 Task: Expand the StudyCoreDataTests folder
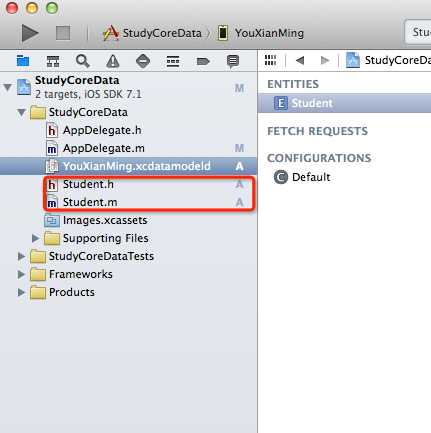pyautogui.click(x=21, y=256)
